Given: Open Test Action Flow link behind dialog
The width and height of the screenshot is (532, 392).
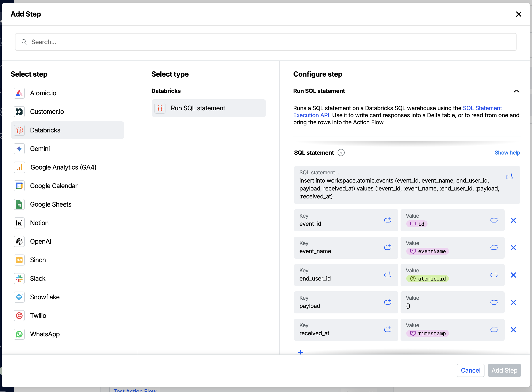Looking at the screenshot, I should [135, 390].
